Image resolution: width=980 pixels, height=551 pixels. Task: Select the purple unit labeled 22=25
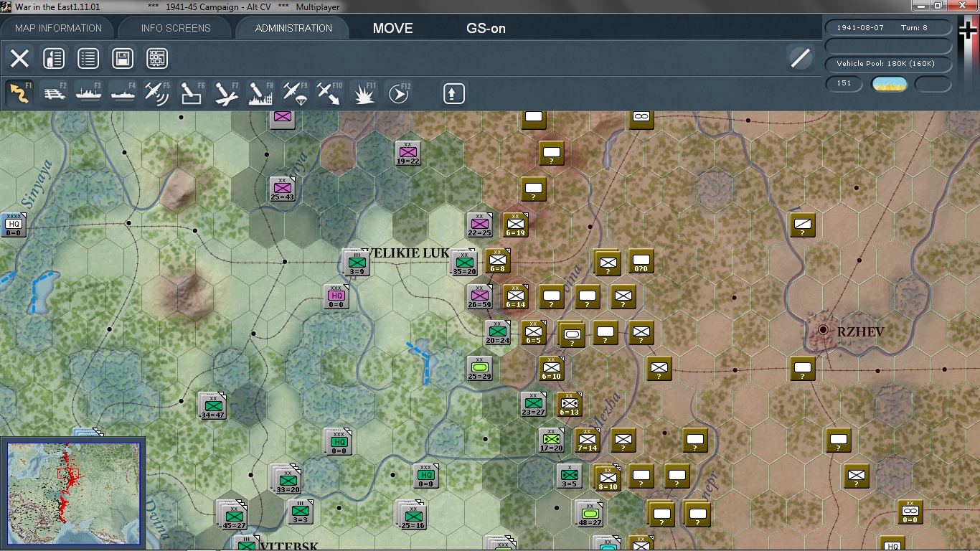[x=479, y=225]
